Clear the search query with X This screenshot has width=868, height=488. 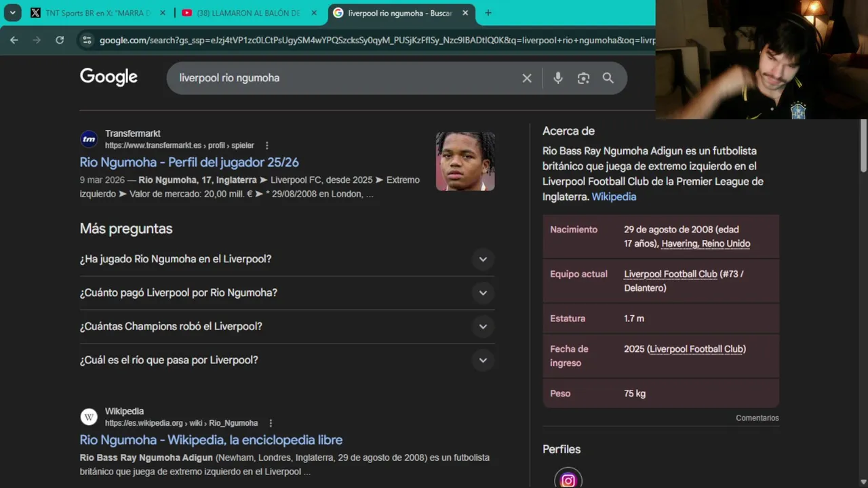[527, 78]
